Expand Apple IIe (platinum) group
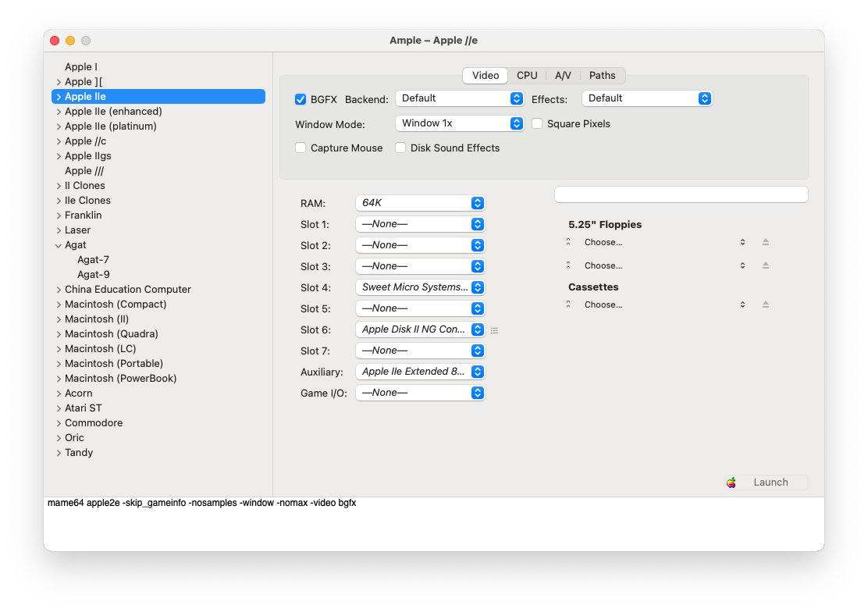868x609 pixels. 59,126
